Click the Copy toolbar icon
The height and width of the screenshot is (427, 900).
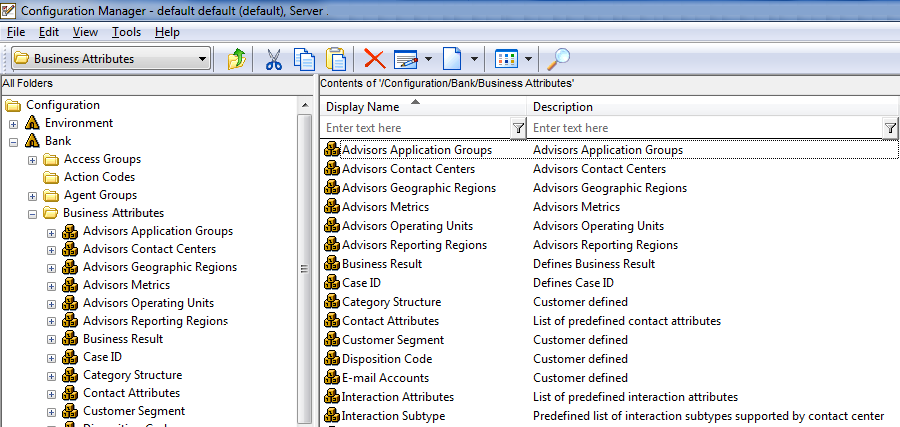(304, 59)
